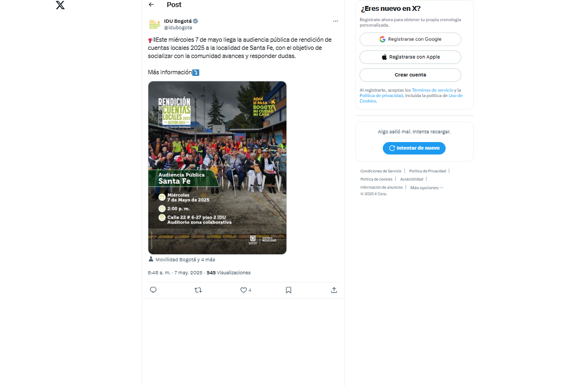Repost using the retweet icon
This screenshot has width=588, height=386.
pyautogui.click(x=198, y=290)
